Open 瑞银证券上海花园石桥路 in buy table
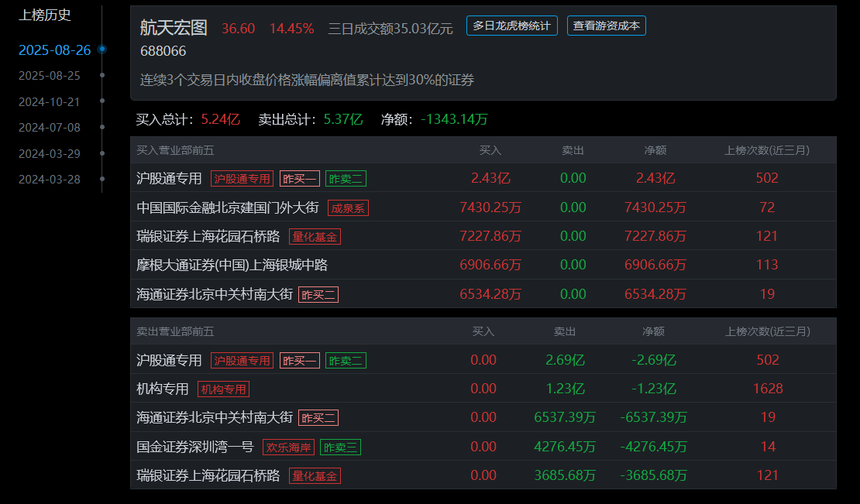Viewport: 860px width, 504px height. 208,236
